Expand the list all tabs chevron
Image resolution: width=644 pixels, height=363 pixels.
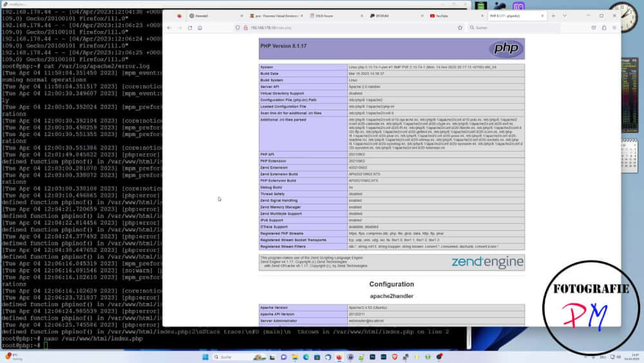point(565,15)
